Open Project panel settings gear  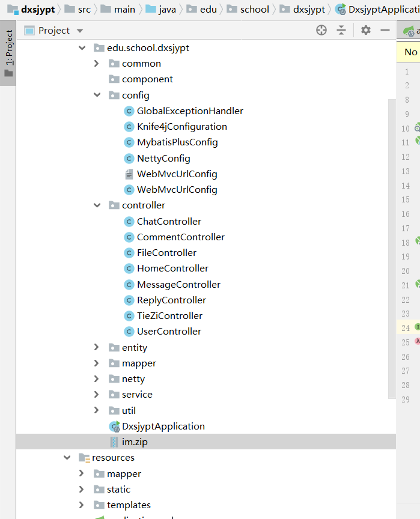coord(366,30)
